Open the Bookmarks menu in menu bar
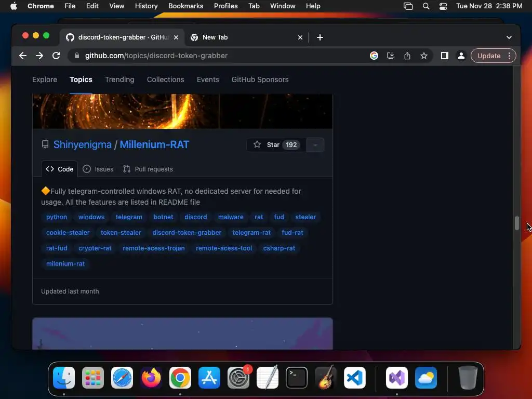This screenshot has width=532, height=399. click(x=185, y=6)
